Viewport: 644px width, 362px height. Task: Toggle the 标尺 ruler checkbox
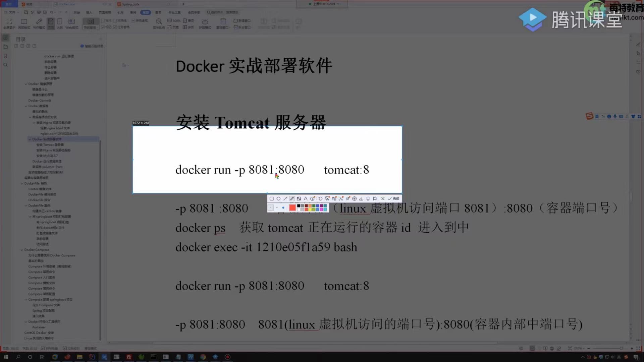point(104,20)
